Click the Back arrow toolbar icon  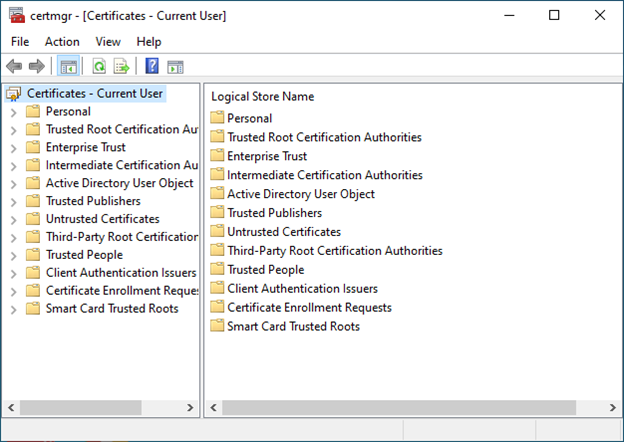click(14, 67)
